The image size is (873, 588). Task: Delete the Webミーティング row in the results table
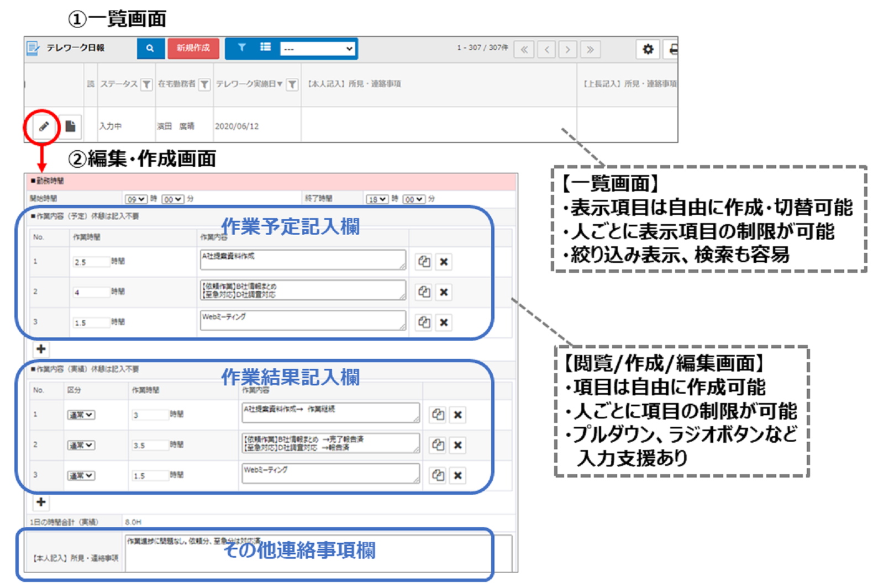[457, 475]
